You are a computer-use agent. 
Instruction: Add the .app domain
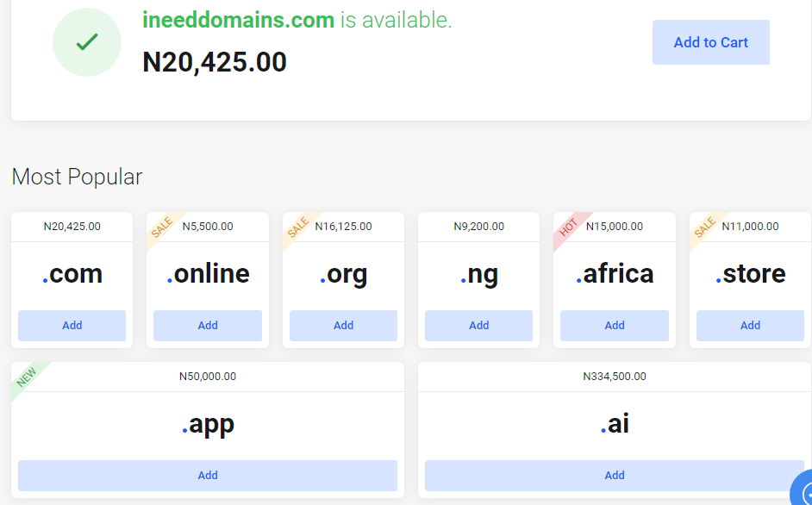pos(208,476)
